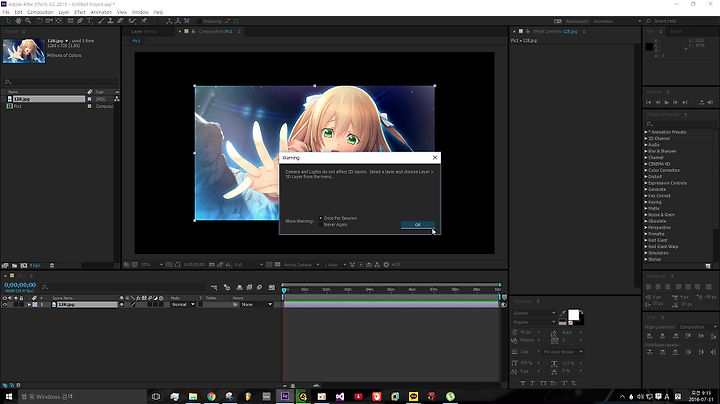Click the Graph Editor timeline icon
The height and width of the screenshot is (404, 720).
(x=272, y=287)
